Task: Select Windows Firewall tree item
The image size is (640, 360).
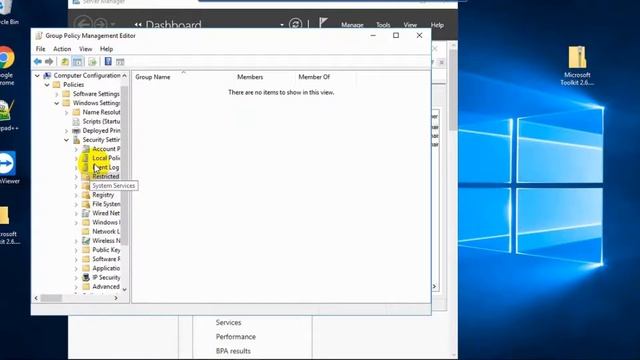Action: pos(106,222)
